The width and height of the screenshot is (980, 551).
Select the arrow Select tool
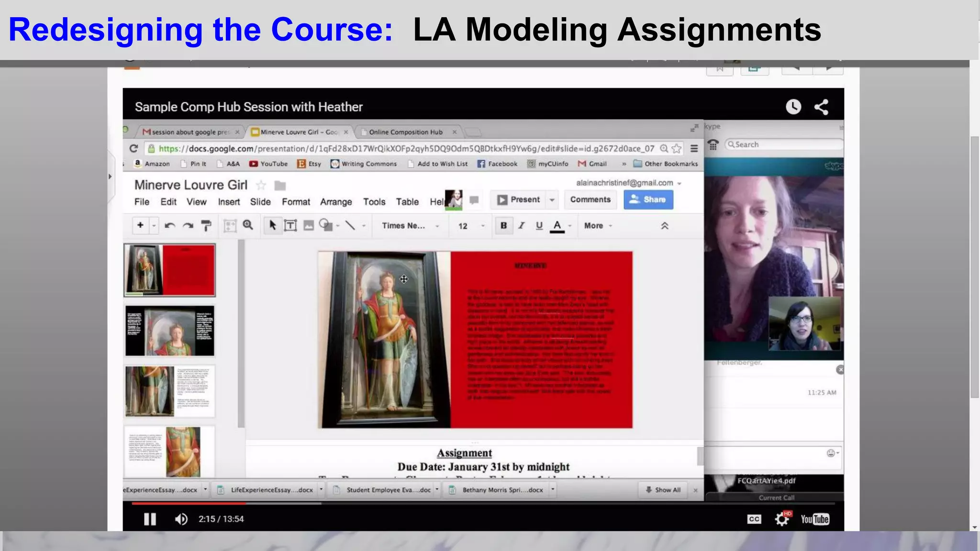tap(273, 225)
